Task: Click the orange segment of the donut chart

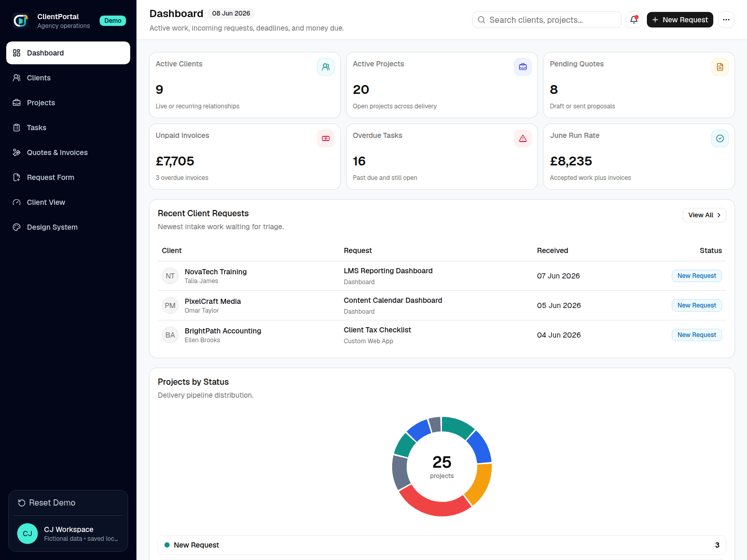Action: [480, 483]
